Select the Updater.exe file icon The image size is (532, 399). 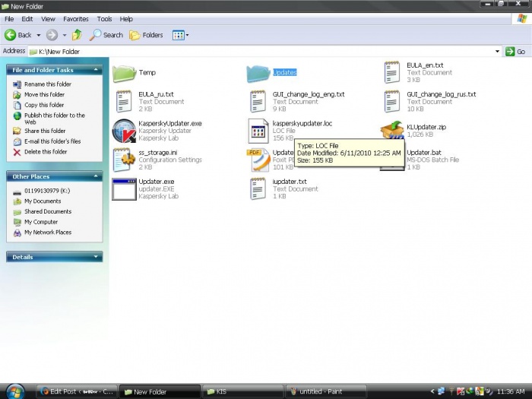tap(124, 189)
